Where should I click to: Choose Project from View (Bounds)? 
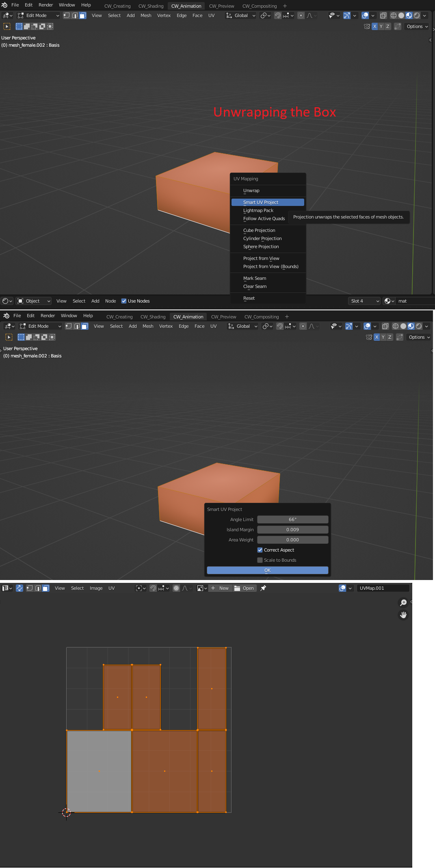point(268,266)
